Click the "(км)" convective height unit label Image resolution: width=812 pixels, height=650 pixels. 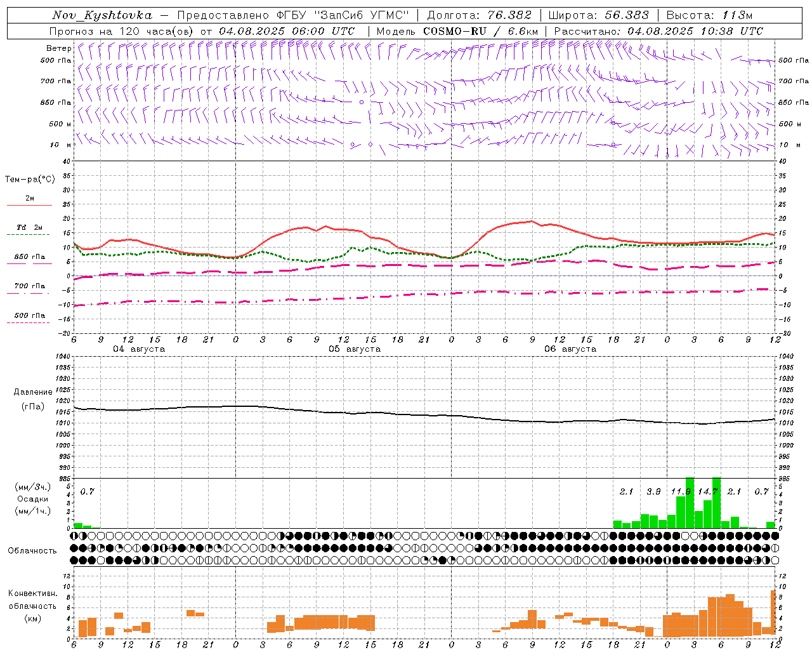click(32, 618)
